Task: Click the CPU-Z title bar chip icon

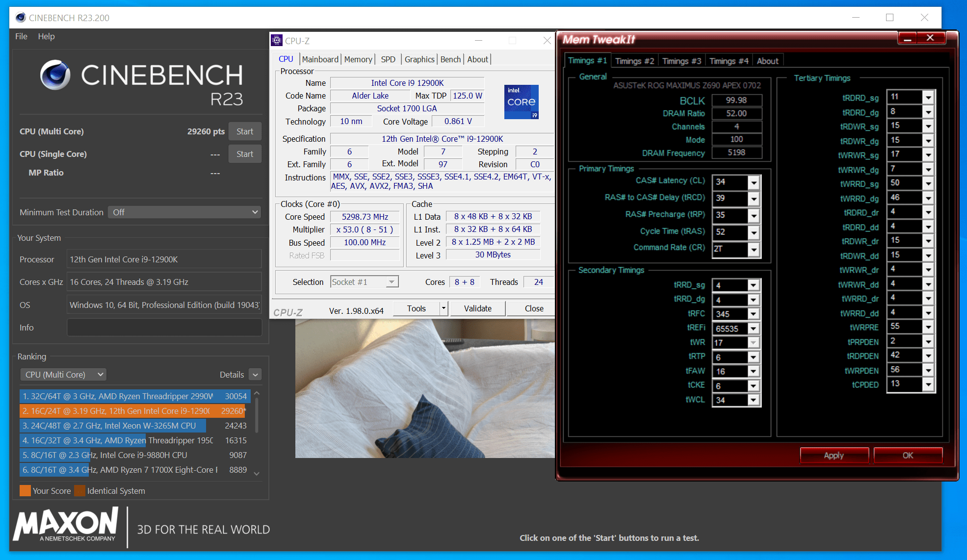Action: [277, 41]
